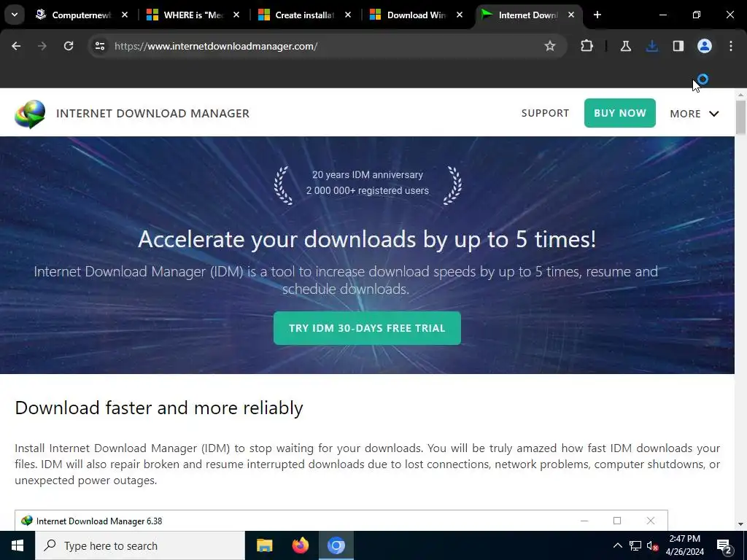Click the "Accelerate your downloads by up to 5 times!" headline

pyautogui.click(x=367, y=239)
